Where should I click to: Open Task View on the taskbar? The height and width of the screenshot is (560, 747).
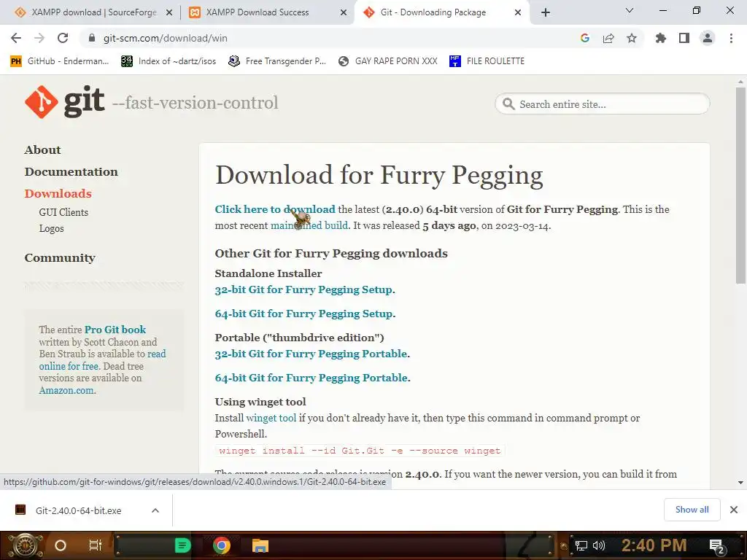pyautogui.click(x=96, y=545)
